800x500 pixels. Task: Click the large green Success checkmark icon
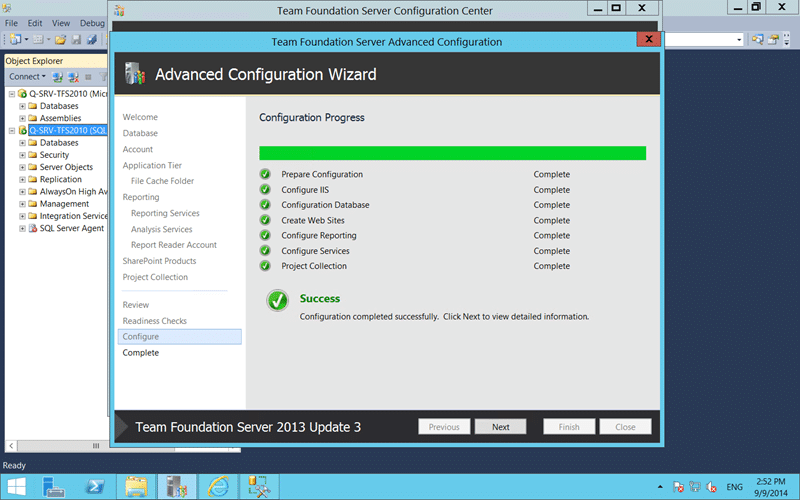[x=278, y=301]
